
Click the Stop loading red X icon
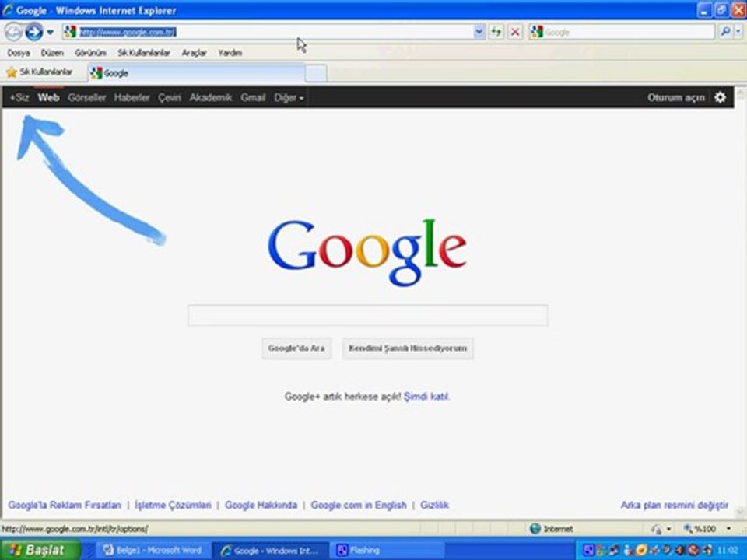click(515, 32)
